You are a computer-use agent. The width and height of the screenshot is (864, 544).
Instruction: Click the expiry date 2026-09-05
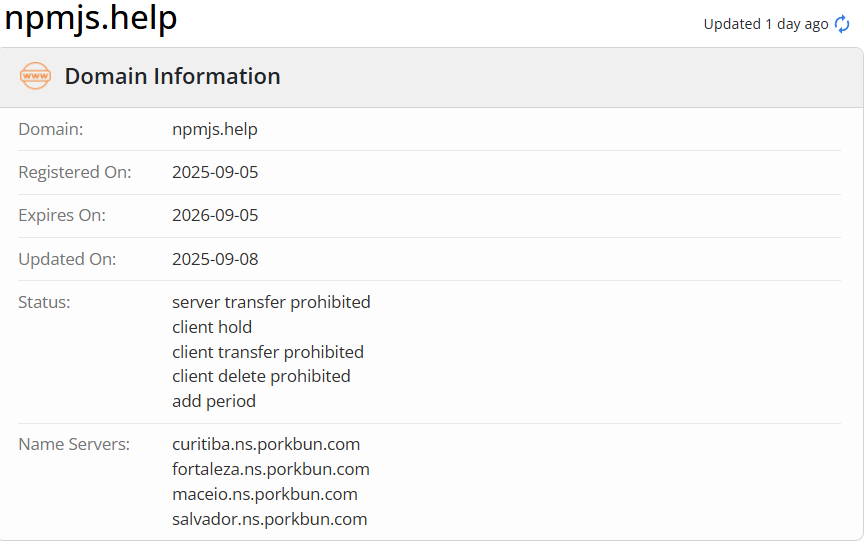(x=215, y=216)
